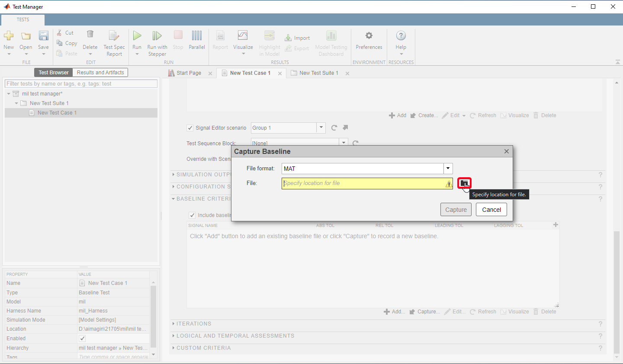The height and width of the screenshot is (364, 623).
Task: Click the browse folder icon in Capture Baseline
Action: 464,183
